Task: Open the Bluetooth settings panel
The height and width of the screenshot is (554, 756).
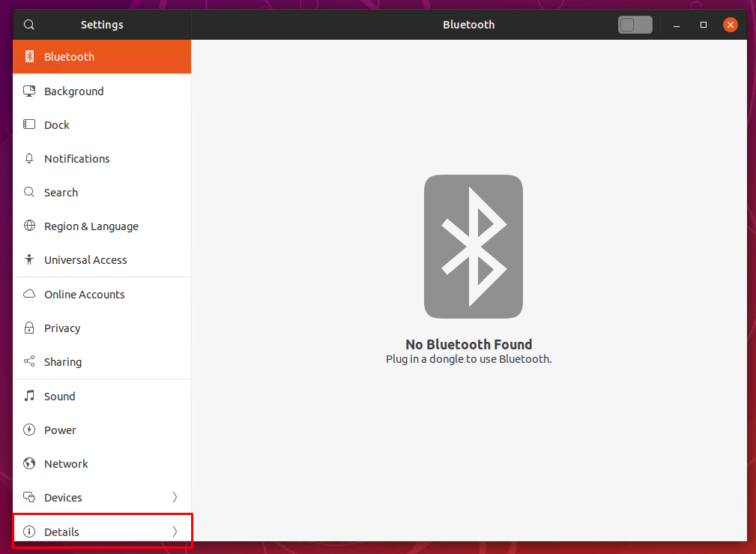Action: click(x=102, y=56)
